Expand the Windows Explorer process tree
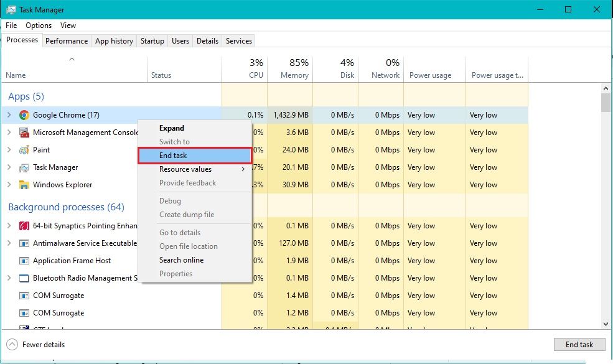The height and width of the screenshot is (364, 613). [9, 185]
